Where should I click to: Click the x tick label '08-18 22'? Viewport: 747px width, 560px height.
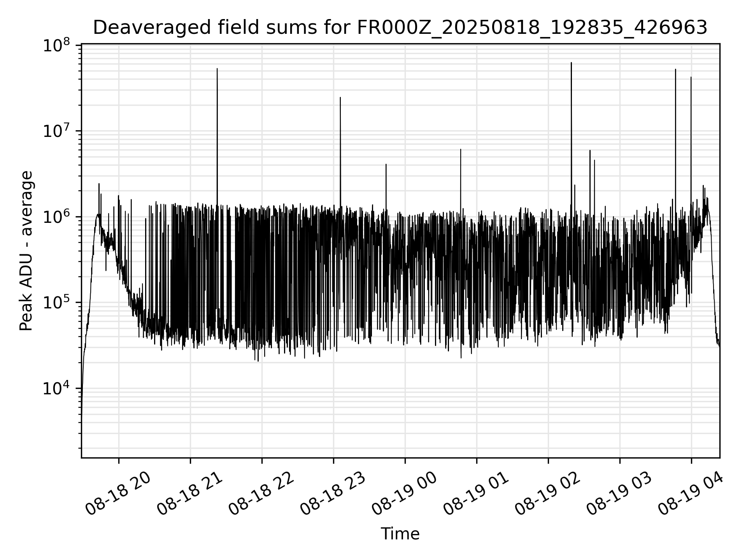point(261,493)
